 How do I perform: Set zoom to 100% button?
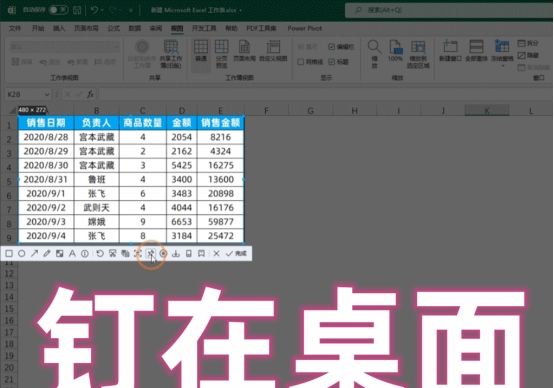[395, 52]
